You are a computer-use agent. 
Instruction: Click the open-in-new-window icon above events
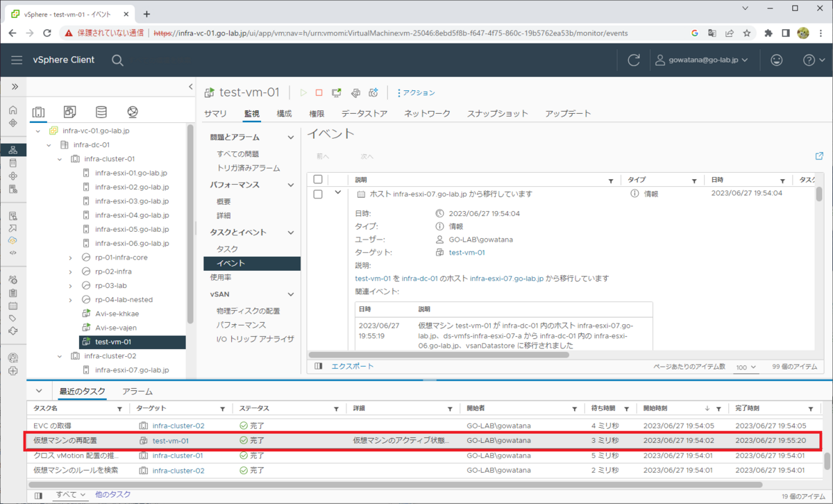[819, 156]
